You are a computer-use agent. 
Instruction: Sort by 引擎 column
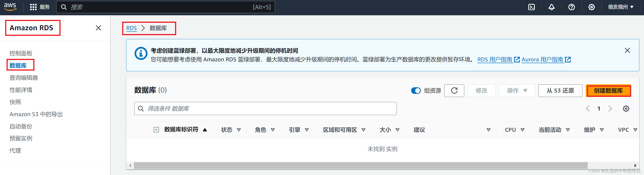click(x=299, y=130)
